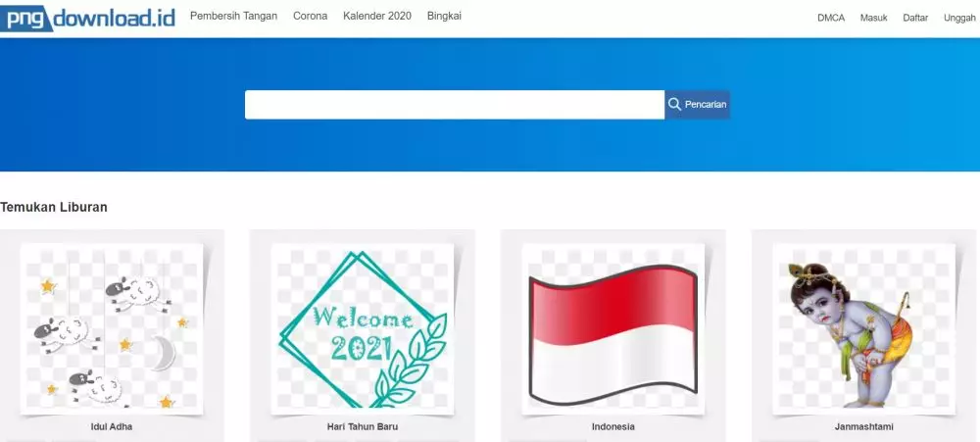Image resolution: width=980 pixels, height=442 pixels.
Task: Open the Idul Adha sheep thumbnail
Action: click(112, 329)
